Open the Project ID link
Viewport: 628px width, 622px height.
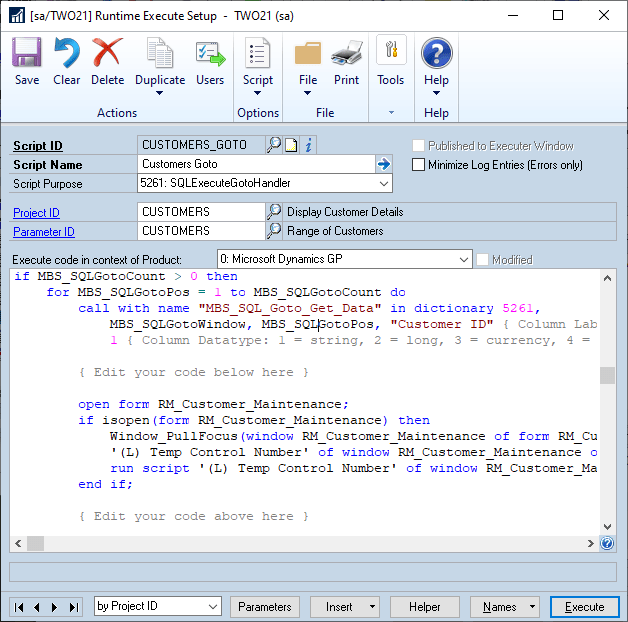point(36,213)
